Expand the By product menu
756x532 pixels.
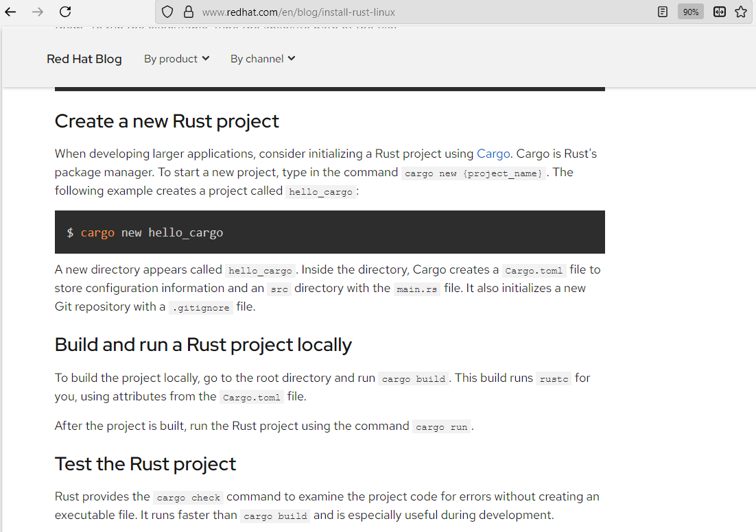[176, 59]
